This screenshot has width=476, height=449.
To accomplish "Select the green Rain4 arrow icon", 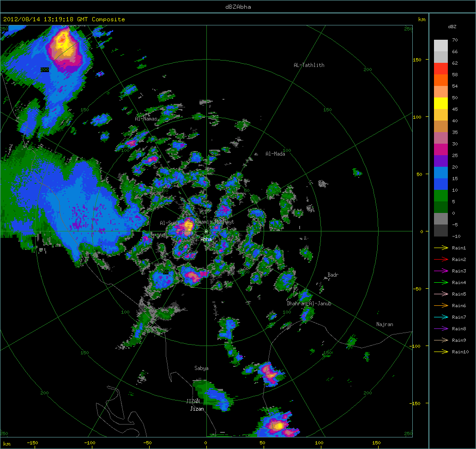I will point(441,283).
